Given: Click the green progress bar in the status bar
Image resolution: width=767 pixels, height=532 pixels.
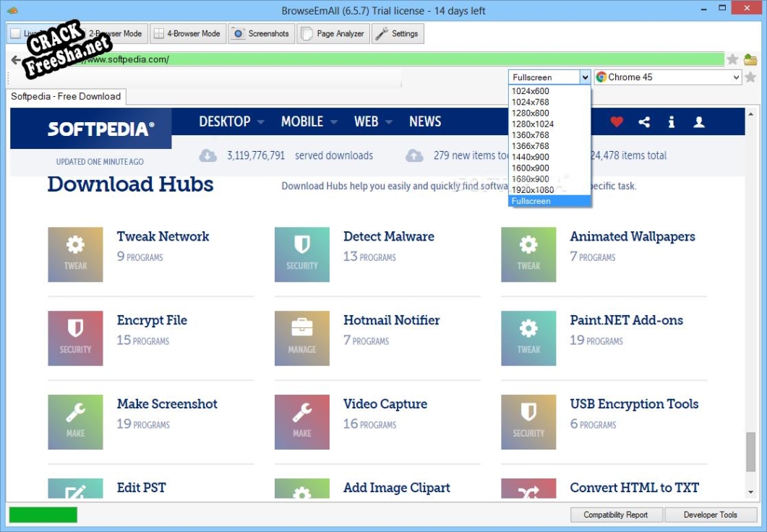Looking at the screenshot, I should pyautogui.click(x=43, y=515).
